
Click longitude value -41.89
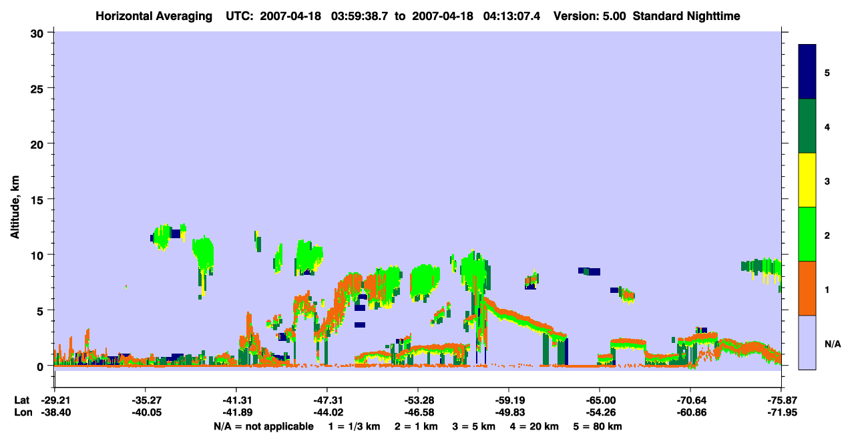click(x=236, y=413)
